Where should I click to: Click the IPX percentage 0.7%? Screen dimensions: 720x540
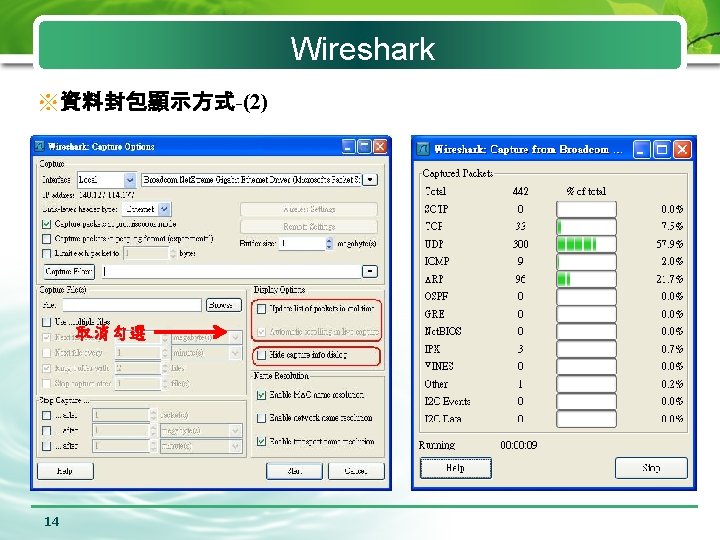pos(672,349)
